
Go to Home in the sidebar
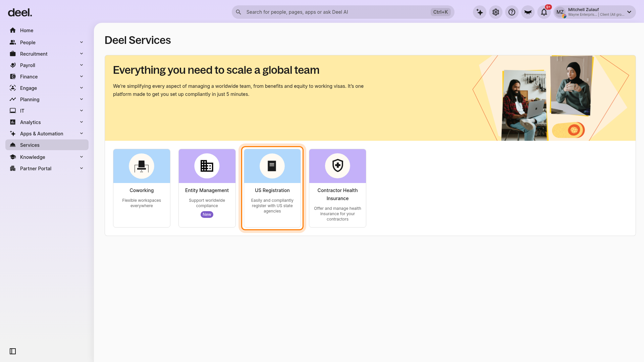pyautogui.click(x=47, y=31)
